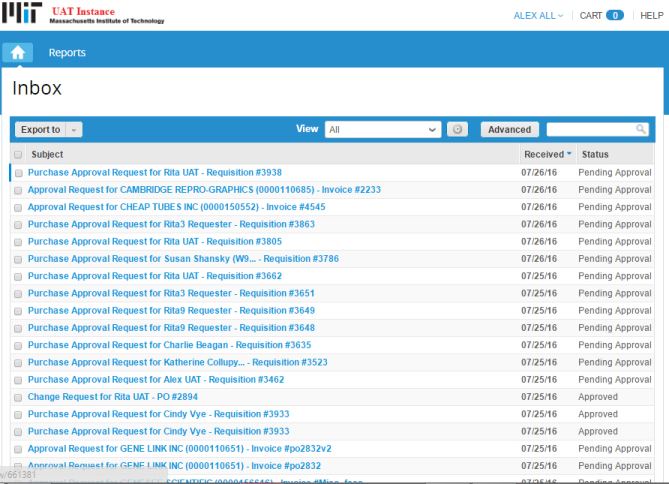Click the Received sort arrow icon
The width and height of the screenshot is (669, 484).
pyautogui.click(x=569, y=155)
